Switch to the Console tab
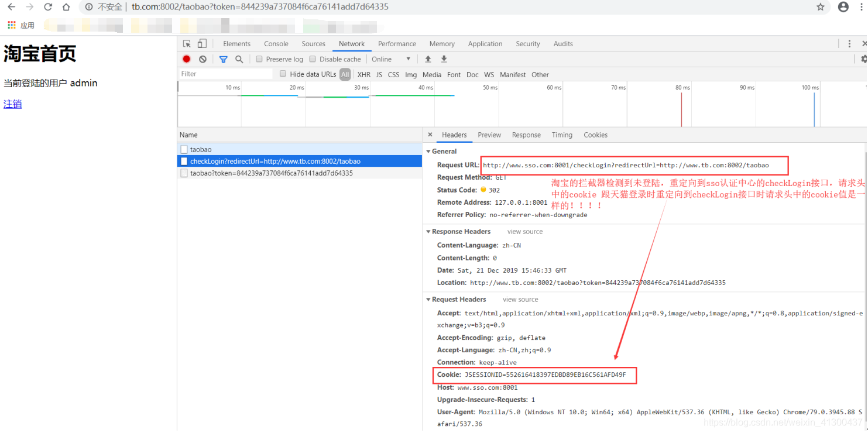 click(276, 44)
